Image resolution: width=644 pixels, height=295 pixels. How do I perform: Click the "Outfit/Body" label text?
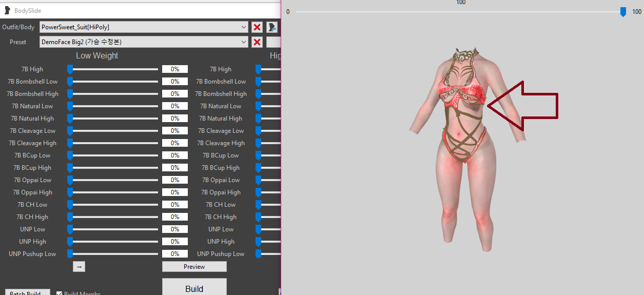coord(18,27)
